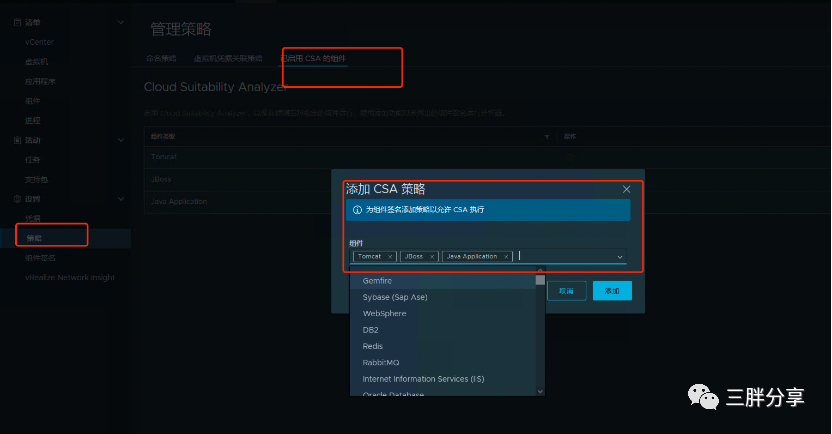This screenshot has width=832, height=434.
Task: Click the 取消 cancel button
Action: [566, 291]
